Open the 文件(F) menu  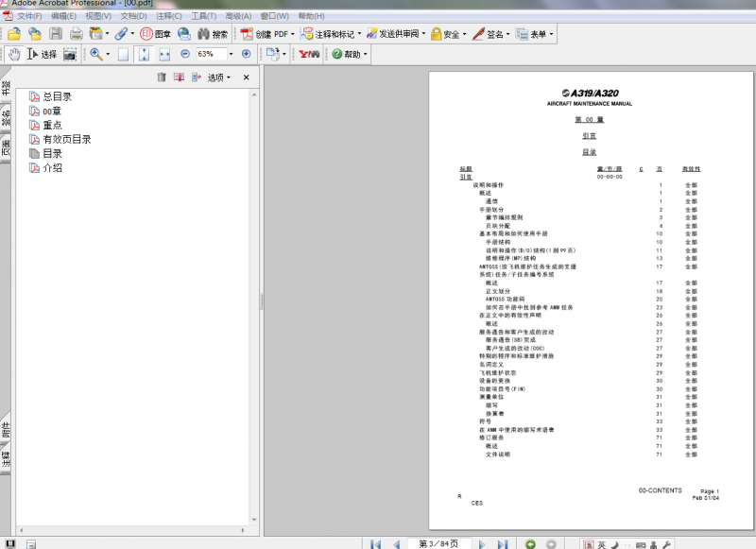coord(29,16)
